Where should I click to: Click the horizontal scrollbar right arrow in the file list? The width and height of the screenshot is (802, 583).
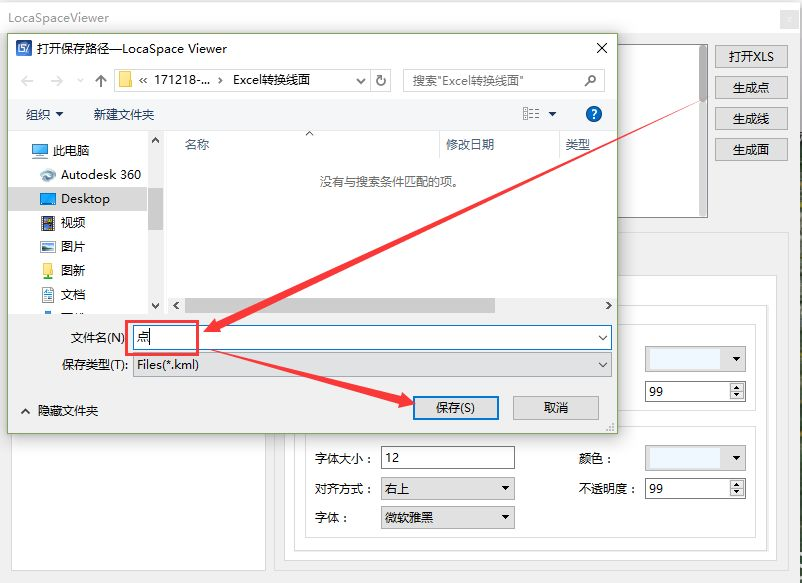click(x=608, y=305)
